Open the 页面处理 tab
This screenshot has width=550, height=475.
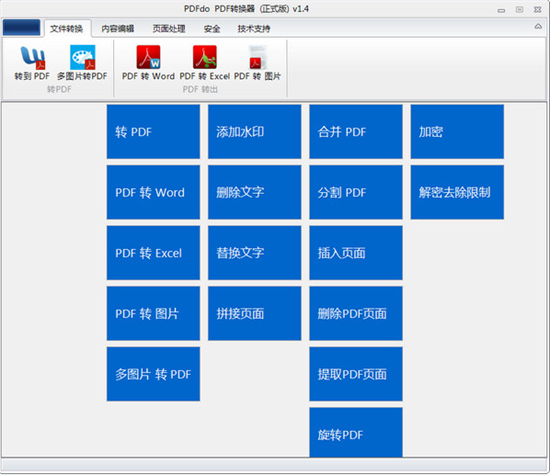click(169, 28)
